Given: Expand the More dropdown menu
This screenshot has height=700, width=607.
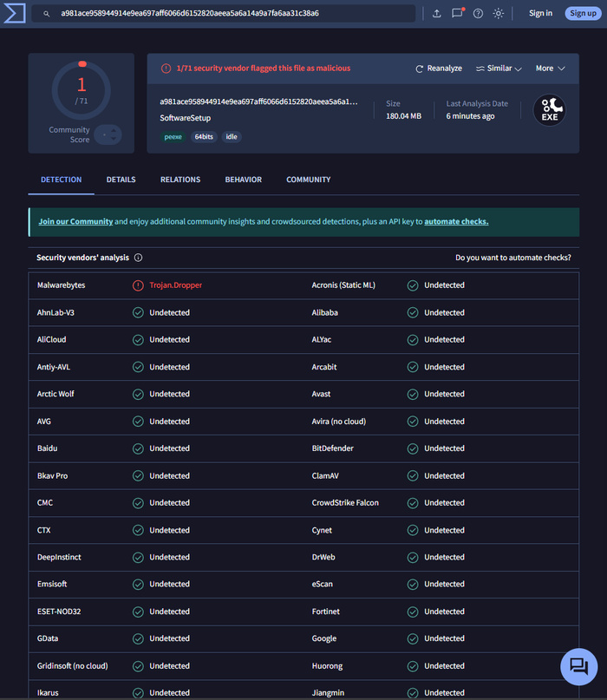Looking at the screenshot, I should 550,69.
